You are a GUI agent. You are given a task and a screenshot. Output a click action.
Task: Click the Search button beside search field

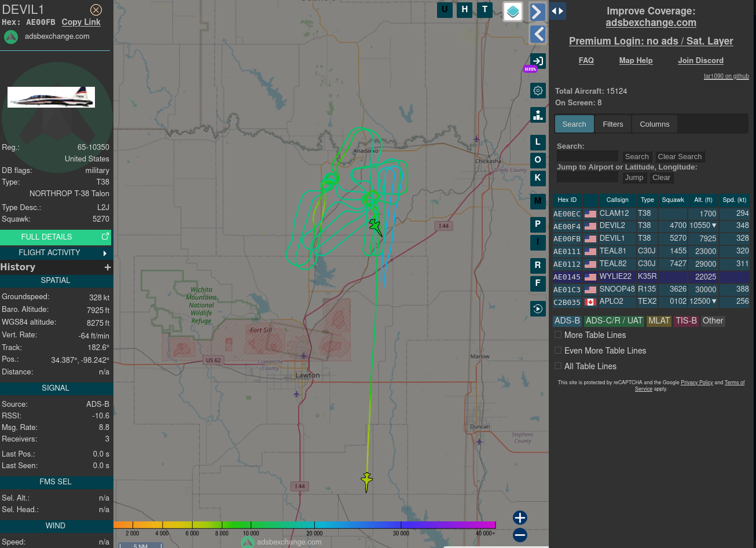point(637,157)
